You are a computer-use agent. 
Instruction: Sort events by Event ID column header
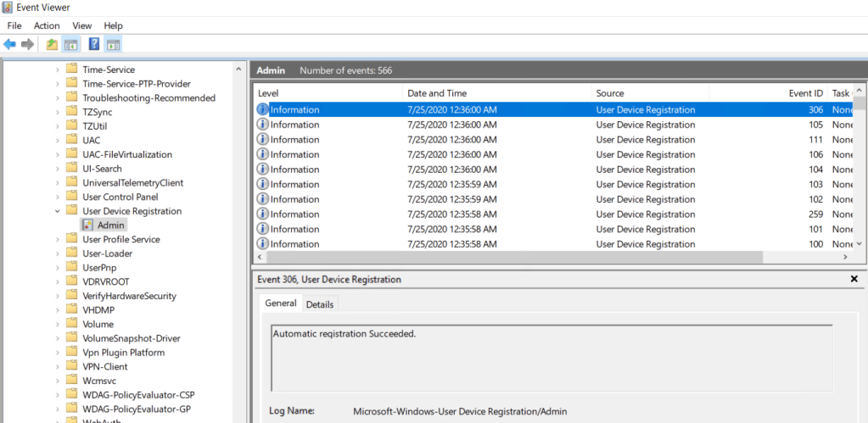click(x=805, y=93)
